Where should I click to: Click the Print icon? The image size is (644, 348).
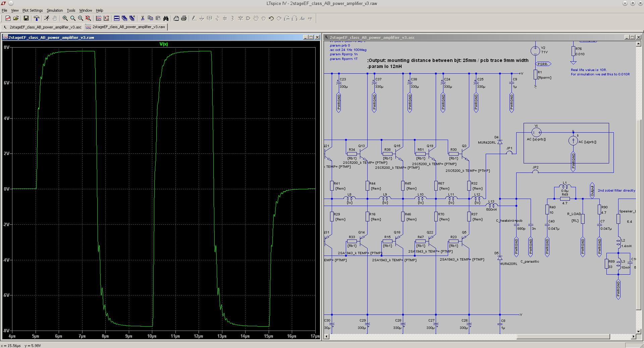tap(184, 18)
